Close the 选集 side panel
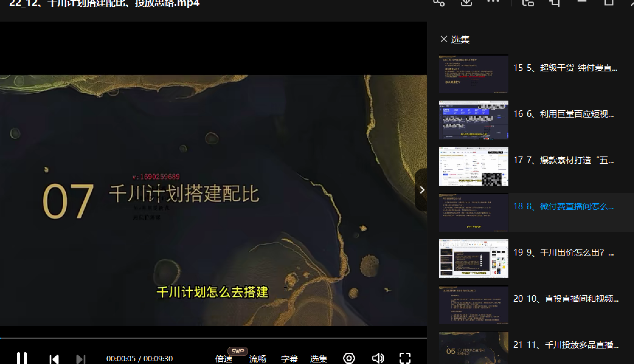Viewport: 634px width, 364px height. click(444, 39)
